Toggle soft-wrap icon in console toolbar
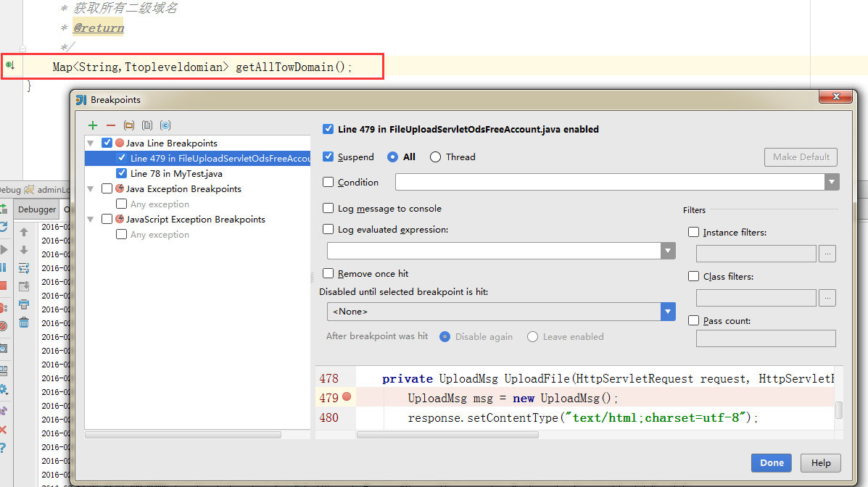The width and height of the screenshot is (868, 487). tap(24, 268)
